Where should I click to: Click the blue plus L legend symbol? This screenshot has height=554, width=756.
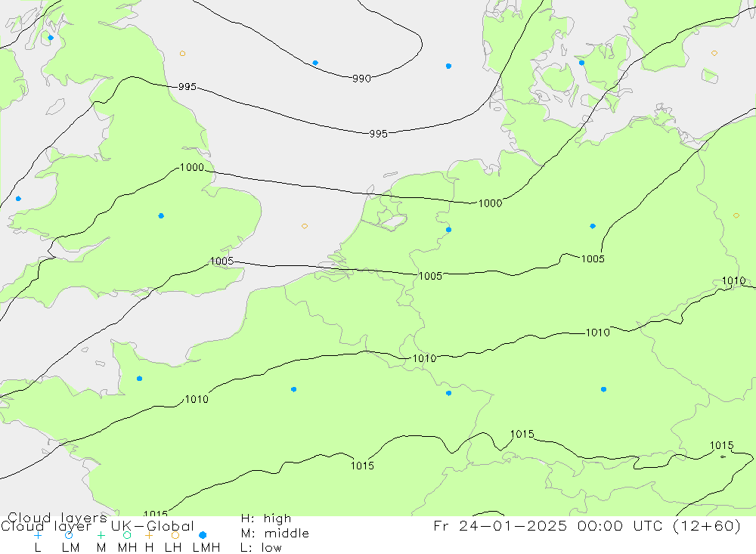(38, 535)
